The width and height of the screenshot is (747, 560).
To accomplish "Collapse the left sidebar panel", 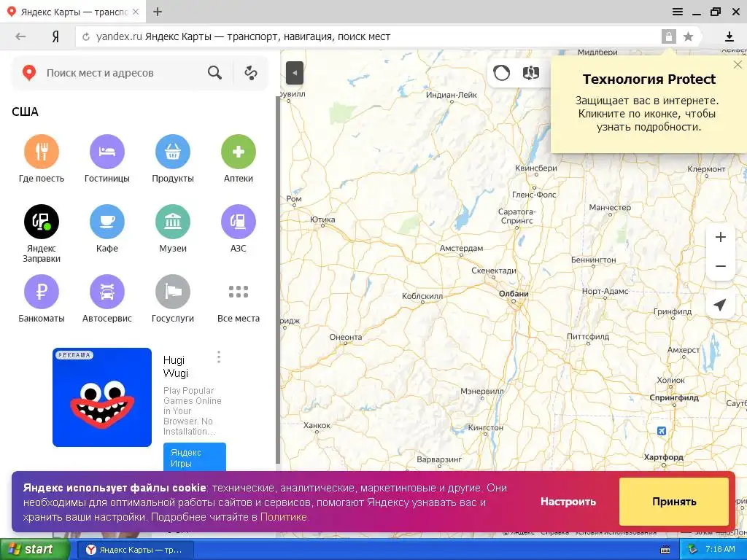I will click(295, 74).
